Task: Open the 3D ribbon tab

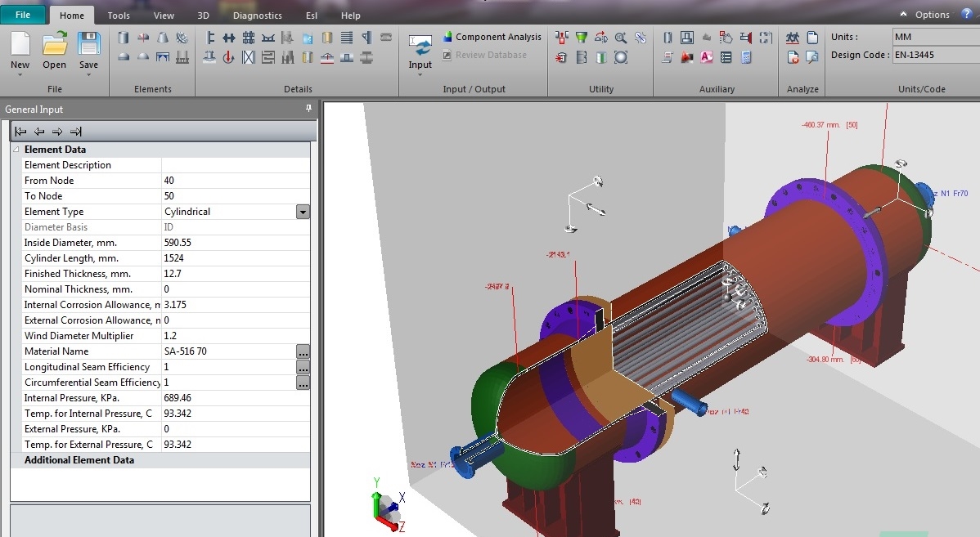Action: coord(203,16)
